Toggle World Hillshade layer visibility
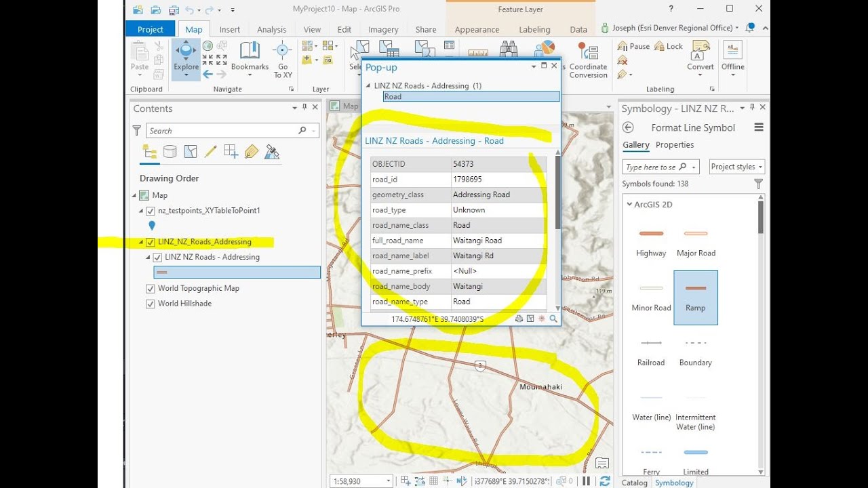Screen dimensions: 868x488 click(x=151, y=304)
